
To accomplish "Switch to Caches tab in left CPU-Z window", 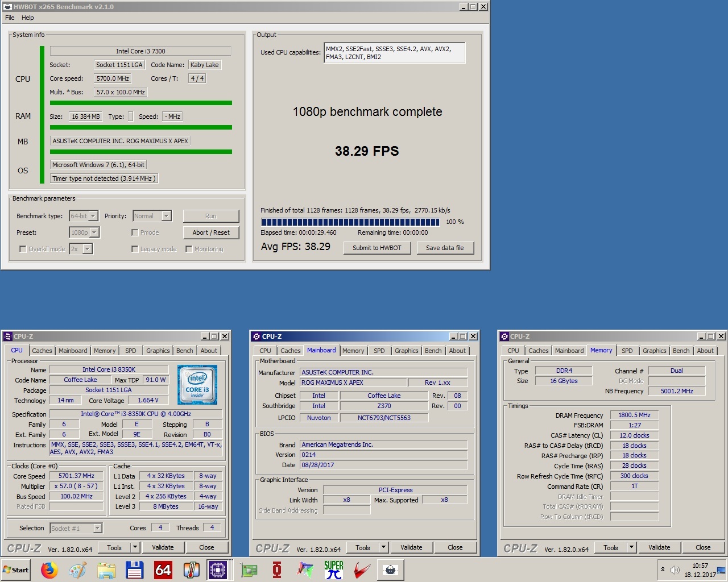I will tap(42, 351).
